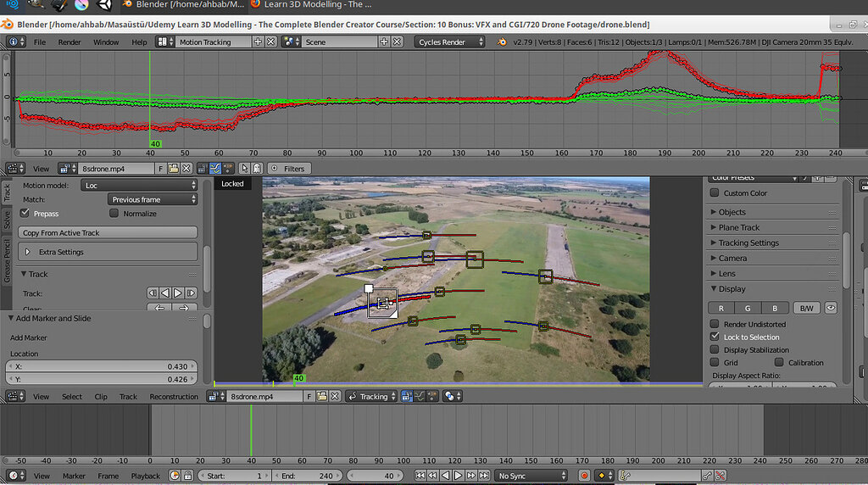The height and width of the screenshot is (485, 868).
Task: Click the Copy From Active Track button
Action: [107, 232]
